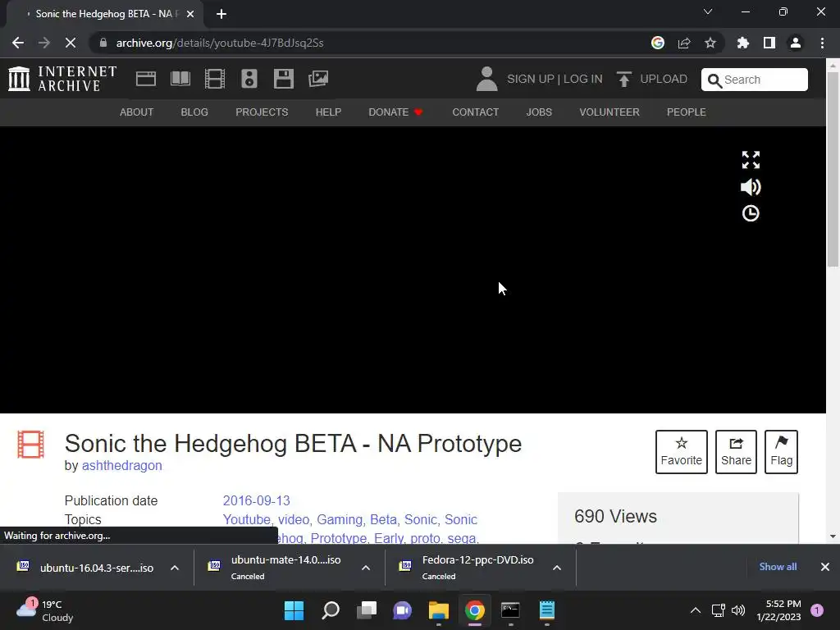Open the Chrome three-dot menu
The image size is (840, 630).
click(x=822, y=43)
